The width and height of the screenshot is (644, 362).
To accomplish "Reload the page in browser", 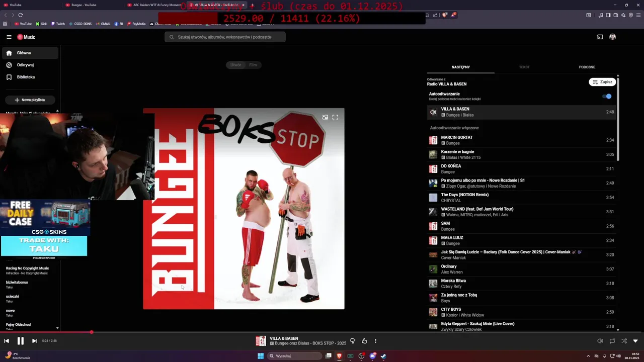I will pos(21,15).
